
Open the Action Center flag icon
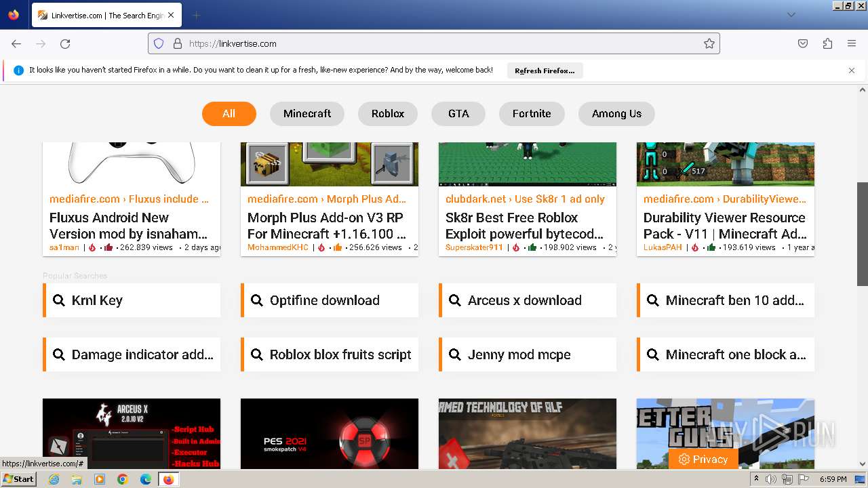pyautogui.click(x=803, y=479)
